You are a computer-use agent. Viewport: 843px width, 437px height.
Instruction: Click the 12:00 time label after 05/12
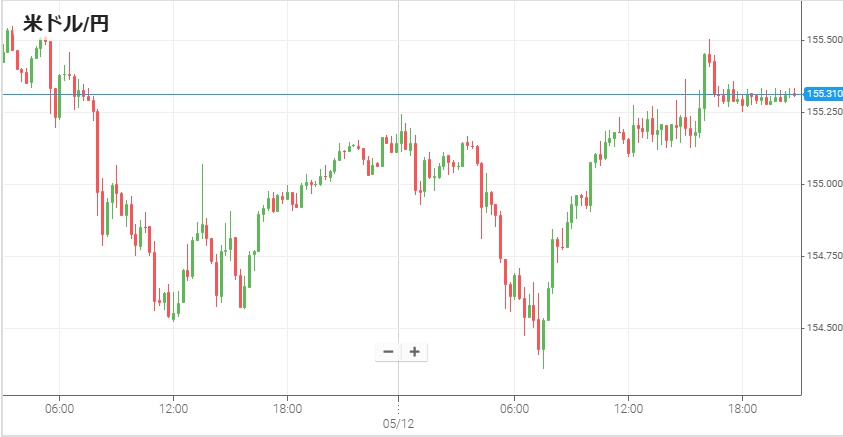(x=628, y=408)
